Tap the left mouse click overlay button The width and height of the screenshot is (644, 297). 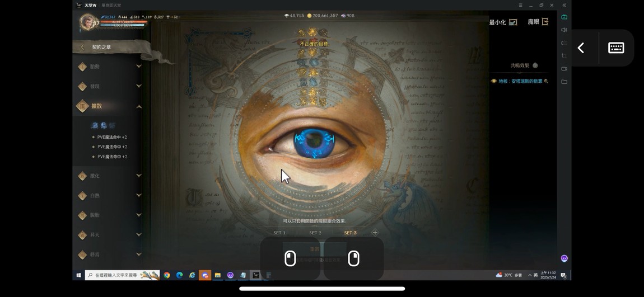[290, 258]
